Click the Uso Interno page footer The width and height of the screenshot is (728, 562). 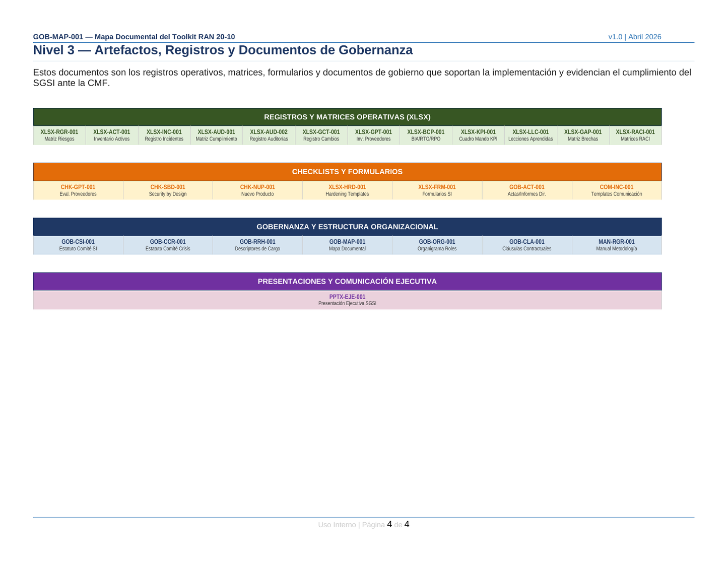click(x=364, y=525)
